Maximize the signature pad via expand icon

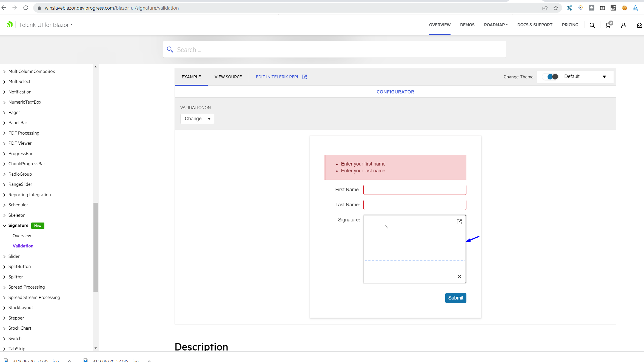click(x=459, y=221)
